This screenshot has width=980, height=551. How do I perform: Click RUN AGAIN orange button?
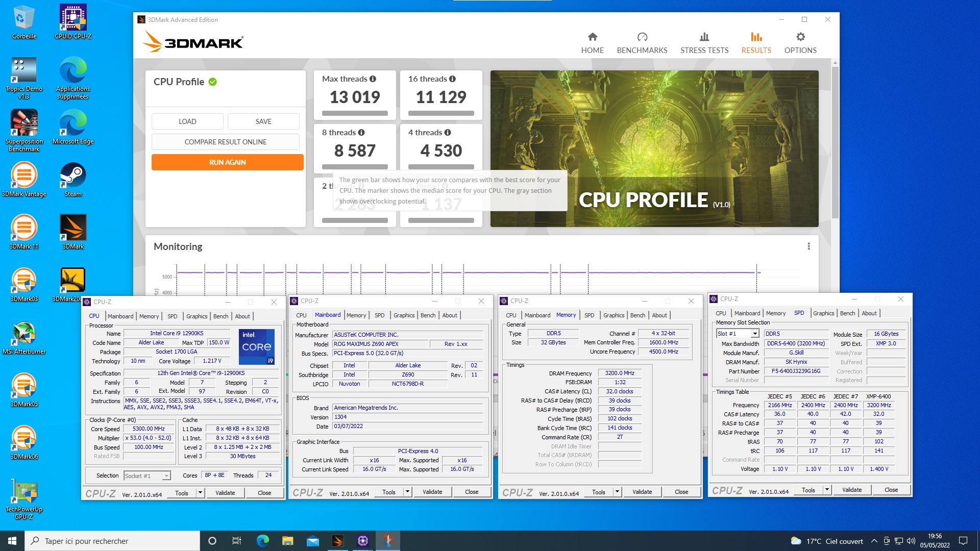tap(228, 162)
